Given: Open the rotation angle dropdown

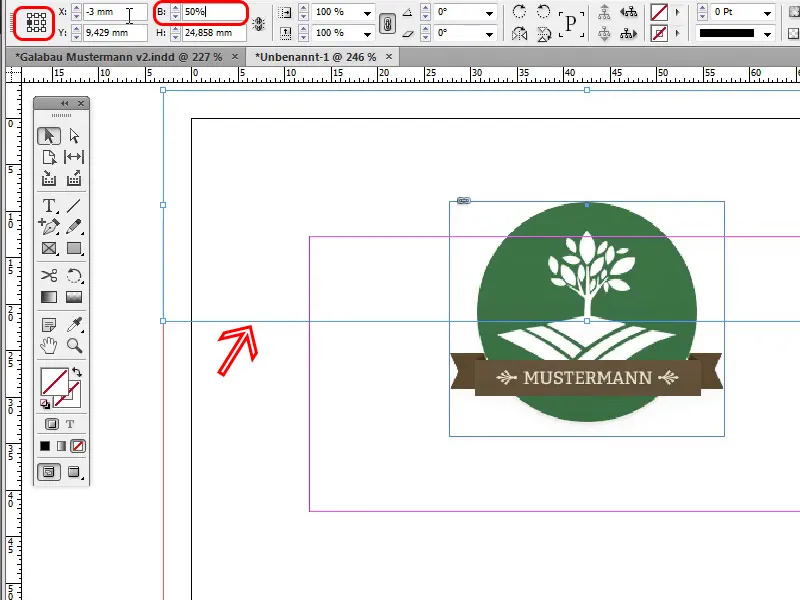Looking at the screenshot, I should click(x=489, y=13).
